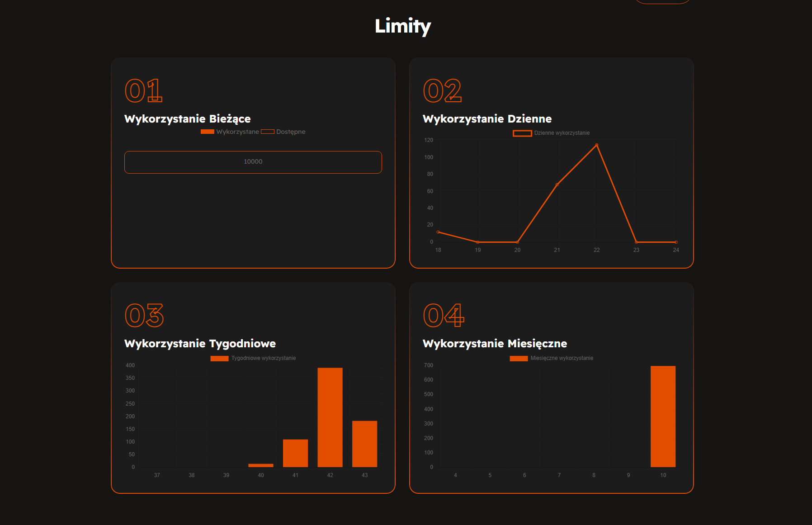Select the Wykorzystanie Miesięczne title

click(x=495, y=344)
